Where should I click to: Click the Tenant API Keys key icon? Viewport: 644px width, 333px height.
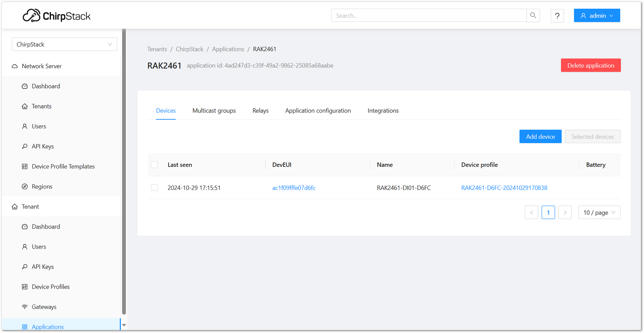click(25, 267)
